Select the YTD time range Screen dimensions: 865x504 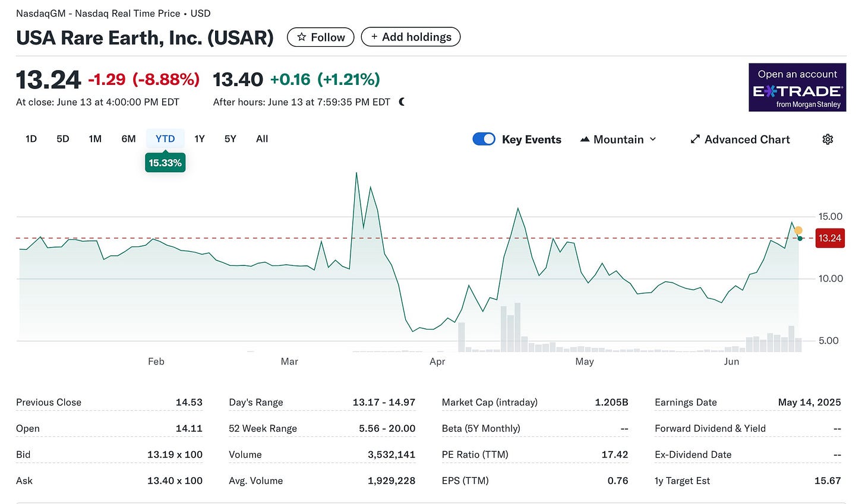coord(165,138)
